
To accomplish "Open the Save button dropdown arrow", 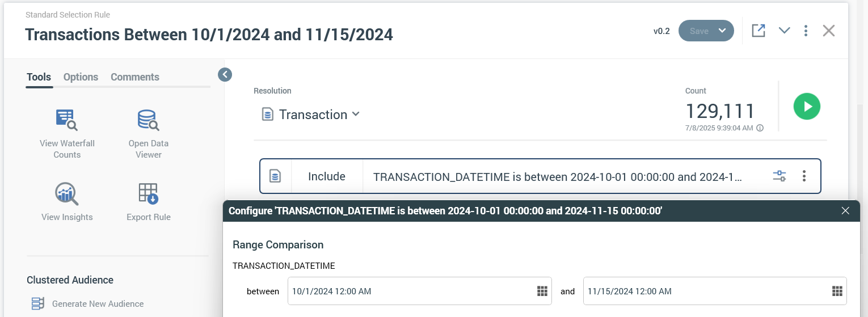I will tap(722, 31).
